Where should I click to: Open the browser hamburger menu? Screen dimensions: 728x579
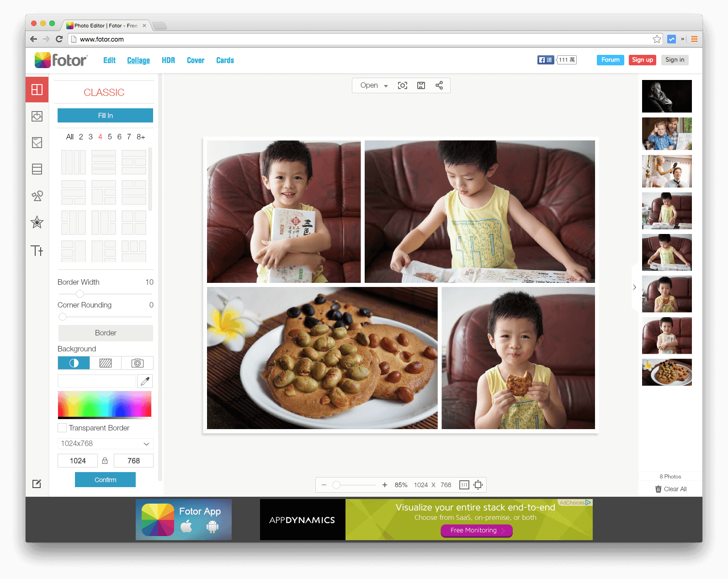click(x=694, y=39)
